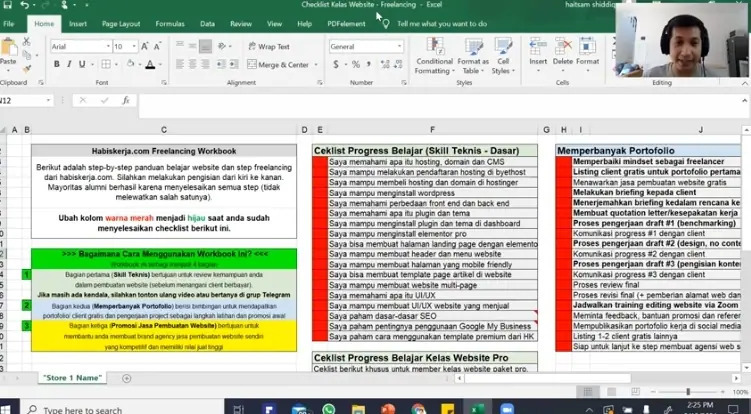Click the Borders icon
The width and height of the screenshot is (751, 414).
click(106, 64)
